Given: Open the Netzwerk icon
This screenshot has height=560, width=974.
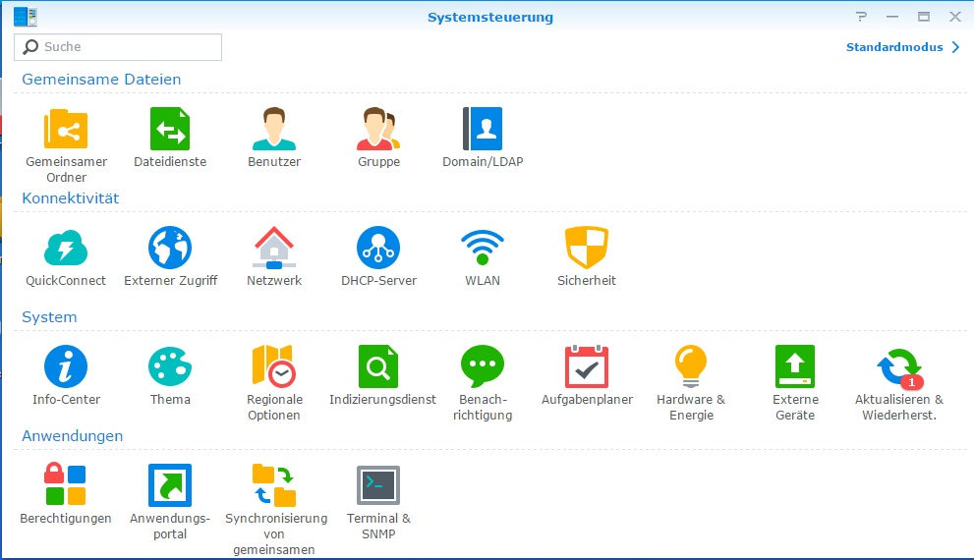Looking at the screenshot, I should point(274,248).
